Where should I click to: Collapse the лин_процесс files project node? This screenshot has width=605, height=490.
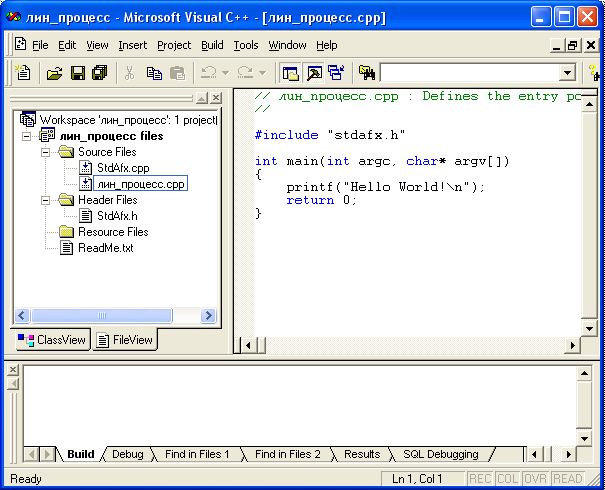(26, 137)
